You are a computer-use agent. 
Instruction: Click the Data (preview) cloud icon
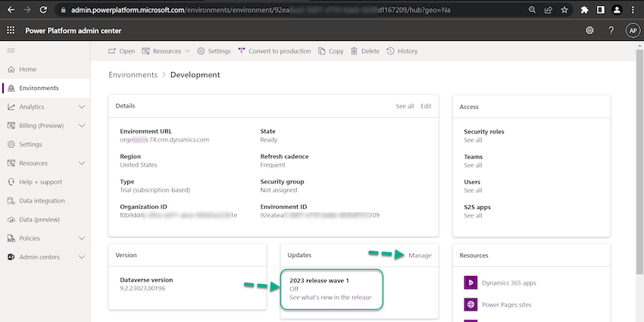pos(11,220)
